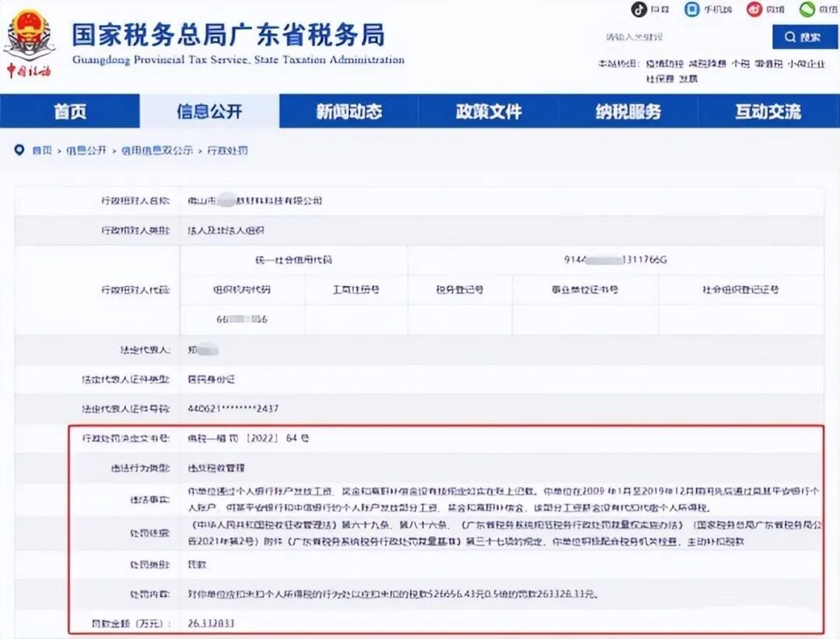Click the 小微企业 hot search link
Screen dimensions: 840x639
tap(808, 64)
